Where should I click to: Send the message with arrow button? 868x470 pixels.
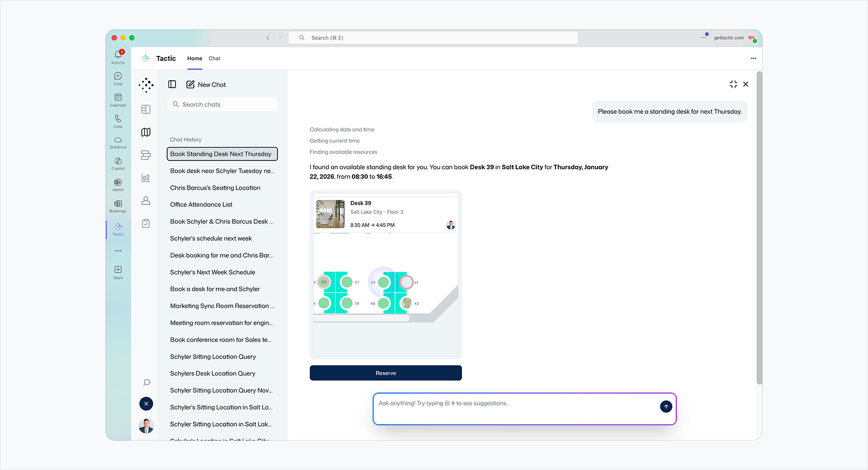(x=666, y=407)
